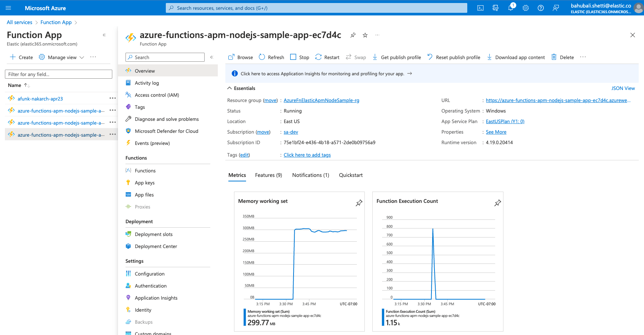644x335 pixels.
Task: Open Configuration in Settings menu
Action: pos(150,274)
